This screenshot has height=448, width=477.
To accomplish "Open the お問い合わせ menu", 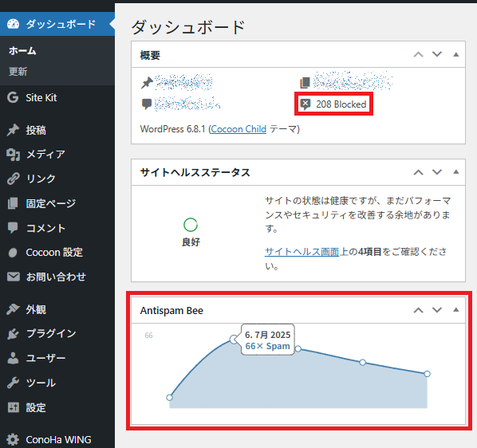I will coord(57,277).
